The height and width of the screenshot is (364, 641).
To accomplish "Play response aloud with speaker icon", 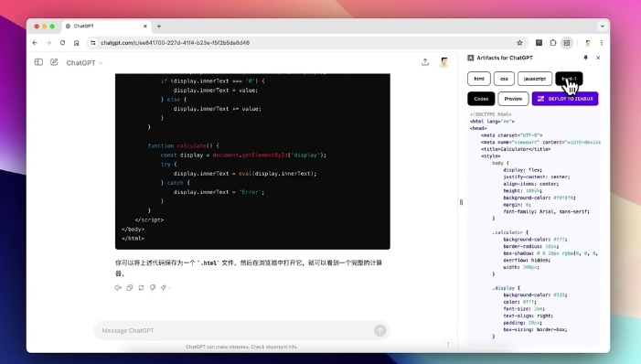I will (x=118, y=287).
